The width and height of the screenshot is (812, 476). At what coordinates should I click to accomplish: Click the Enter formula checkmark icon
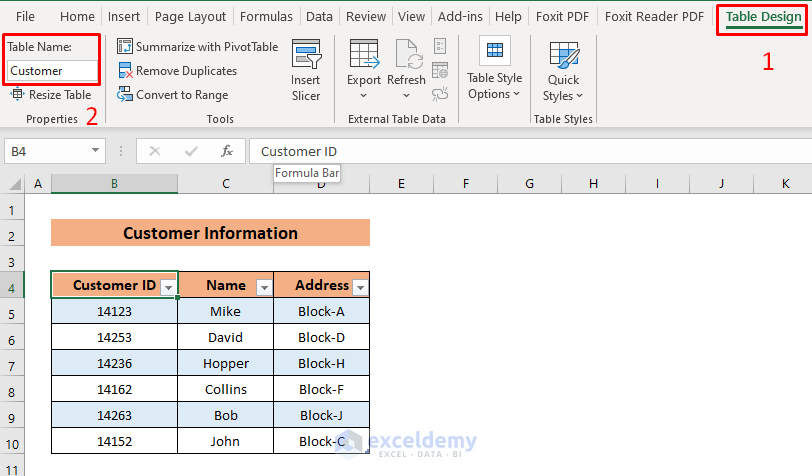point(191,151)
